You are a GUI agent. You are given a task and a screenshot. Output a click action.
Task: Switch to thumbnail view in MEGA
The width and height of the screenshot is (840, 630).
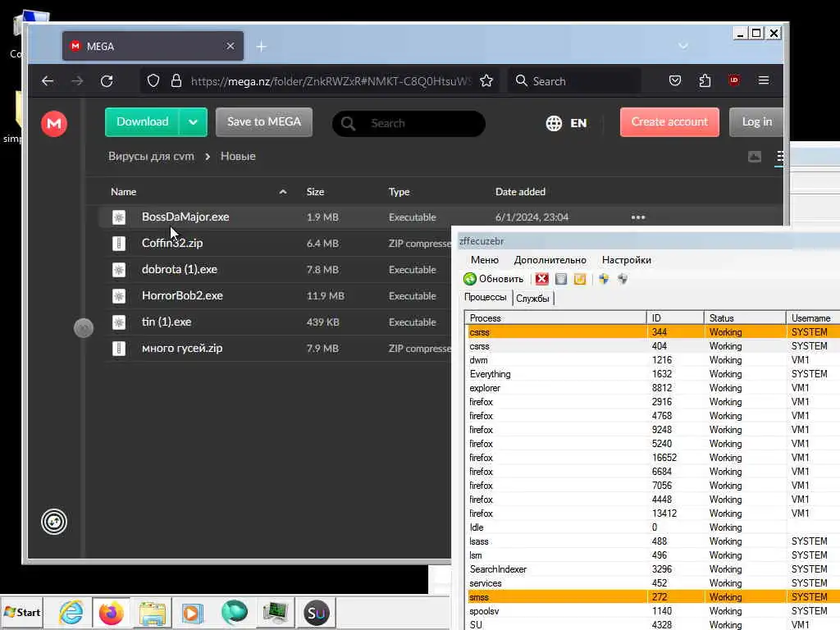pyautogui.click(x=755, y=157)
